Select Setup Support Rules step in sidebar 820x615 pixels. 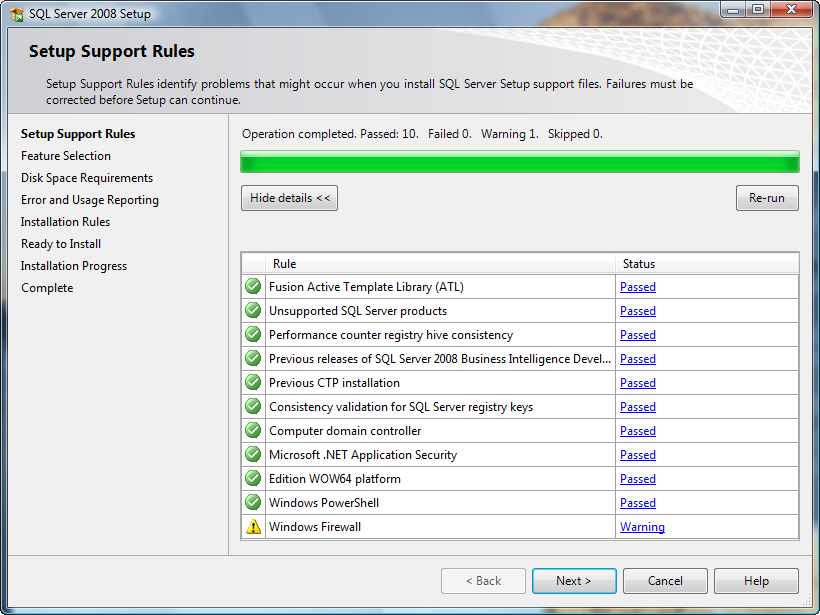point(78,134)
